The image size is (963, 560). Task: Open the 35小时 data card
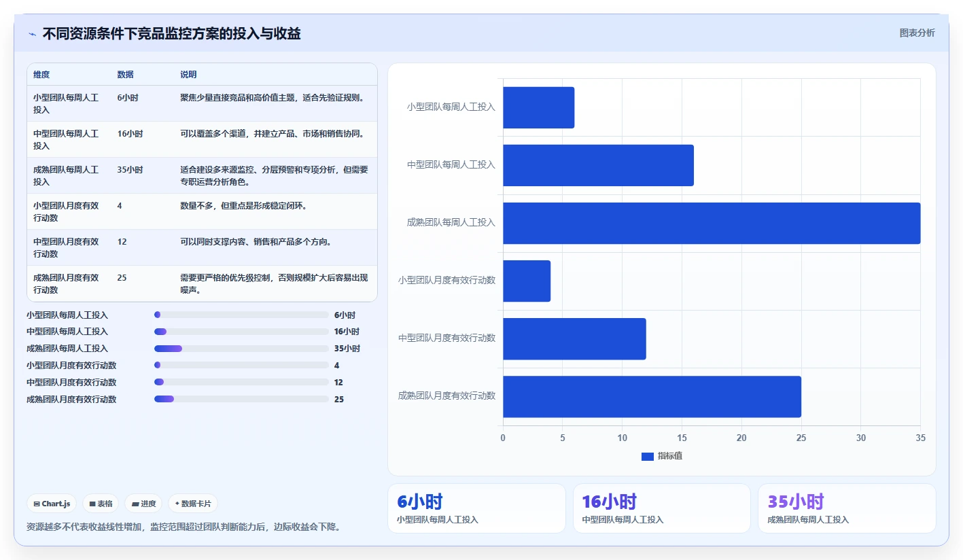click(x=847, y=508)
